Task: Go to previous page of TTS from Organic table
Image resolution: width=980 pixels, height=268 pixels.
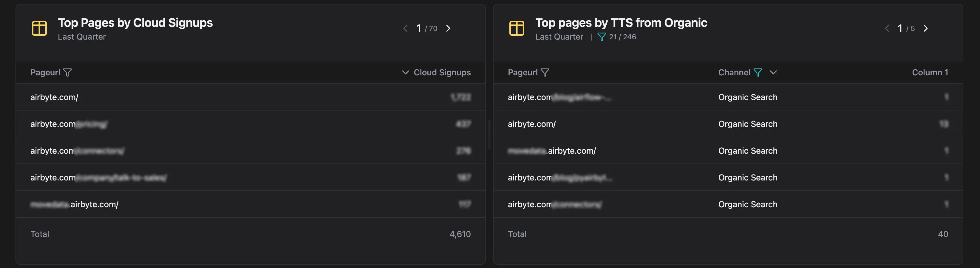Action: coord(887,29)
